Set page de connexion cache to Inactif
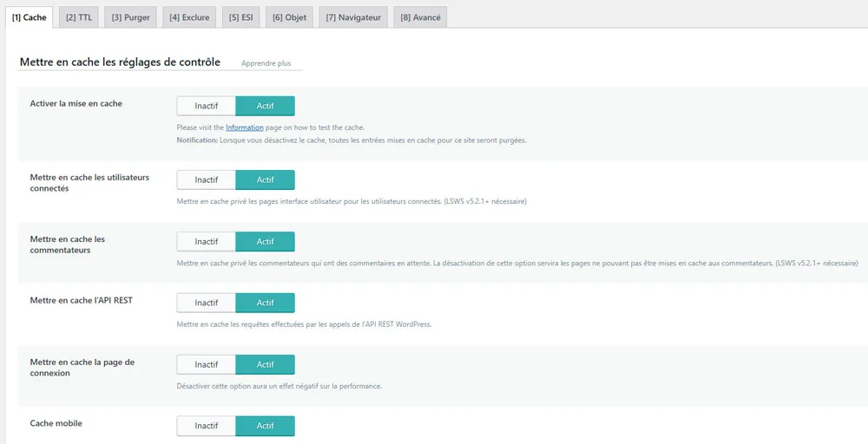868x444 pixels. pyautogui.click(x=207, y=364)
